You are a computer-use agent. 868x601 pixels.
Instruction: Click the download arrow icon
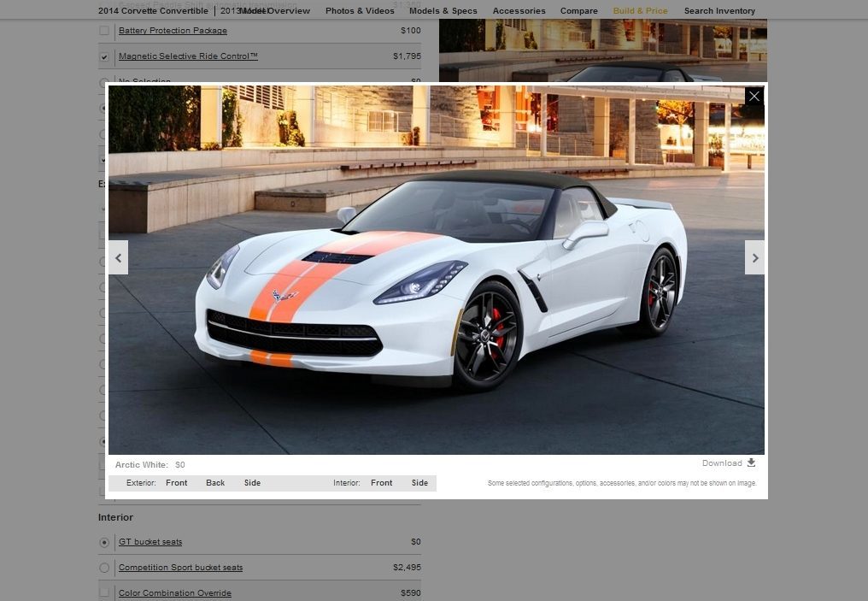[751, 463]
